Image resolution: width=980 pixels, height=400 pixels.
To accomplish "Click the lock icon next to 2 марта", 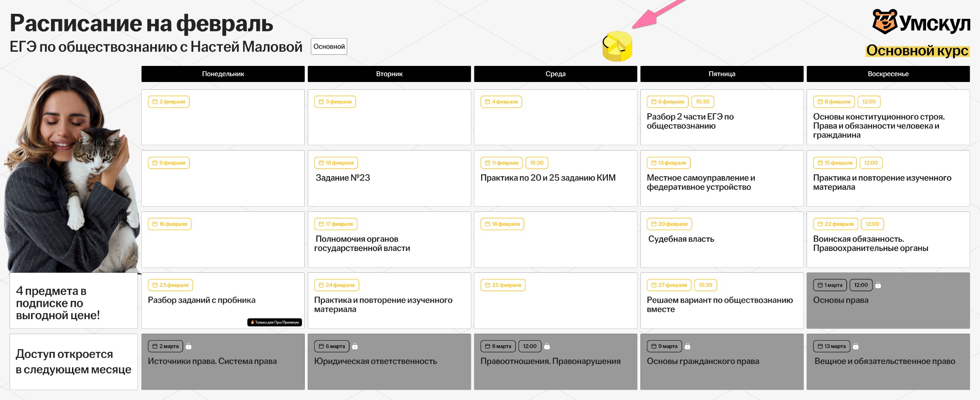I will 188,346.
